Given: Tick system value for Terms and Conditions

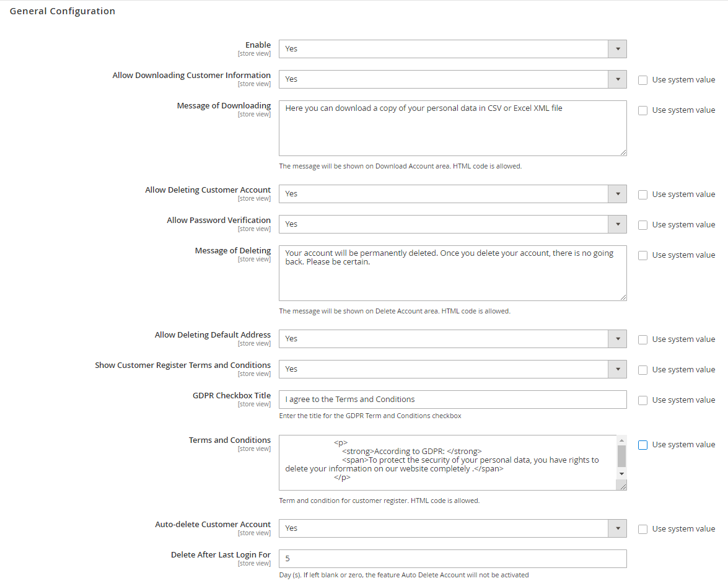Looking at the screenshot, I should tap(643, 445).
